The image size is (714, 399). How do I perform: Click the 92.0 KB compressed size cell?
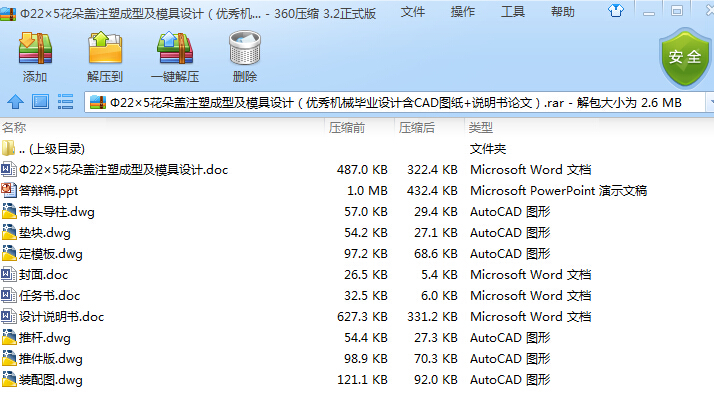[x=435, y=379]
